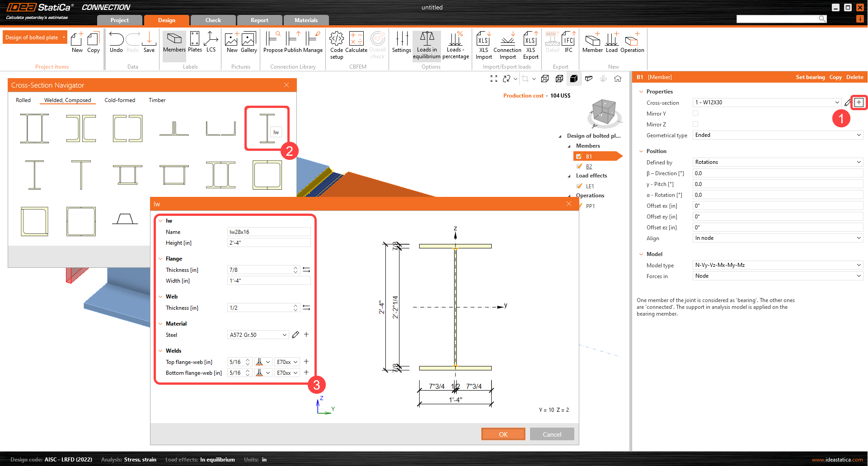Select the Members tool in the Data group
Image resolution: width=868 pixels, height=466 pixels.
point(174,43)
